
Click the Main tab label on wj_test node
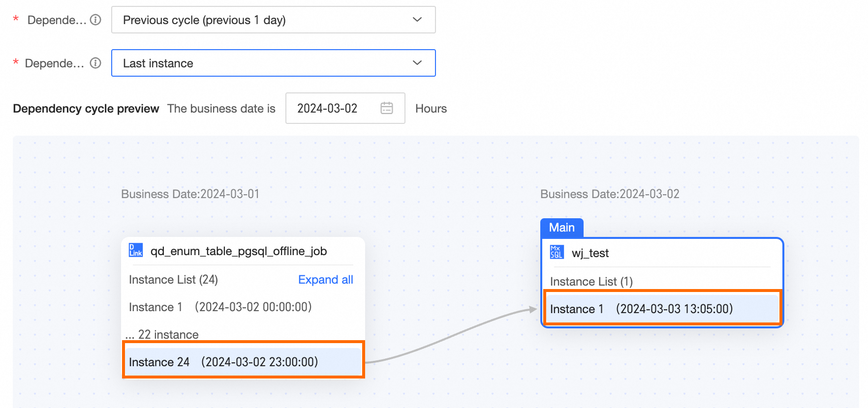(562, 228)
